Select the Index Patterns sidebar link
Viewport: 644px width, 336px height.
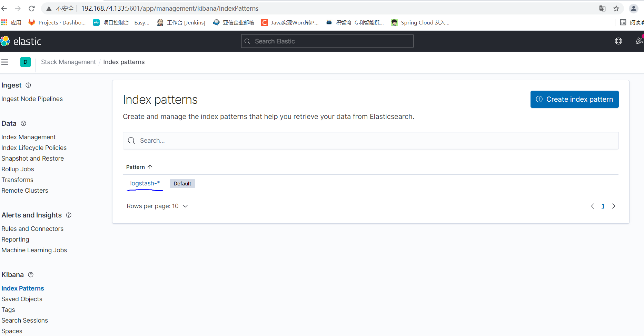click(23, 288)
